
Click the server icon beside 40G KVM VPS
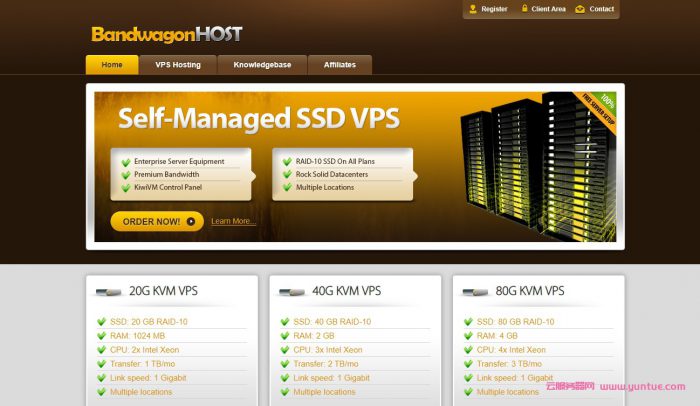292,292
